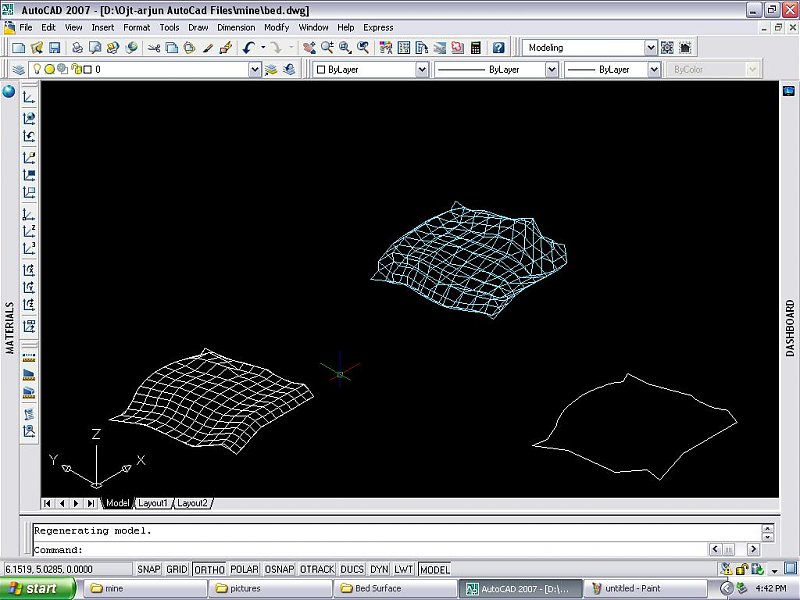The width and height of the screenshot is (800, 600).
Task: Expand the Modeling workspace dropdown
Action: click(650, 47)
